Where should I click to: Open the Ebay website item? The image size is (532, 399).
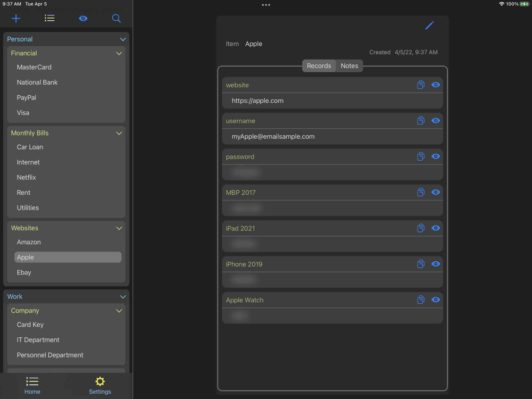pos(24,272)
